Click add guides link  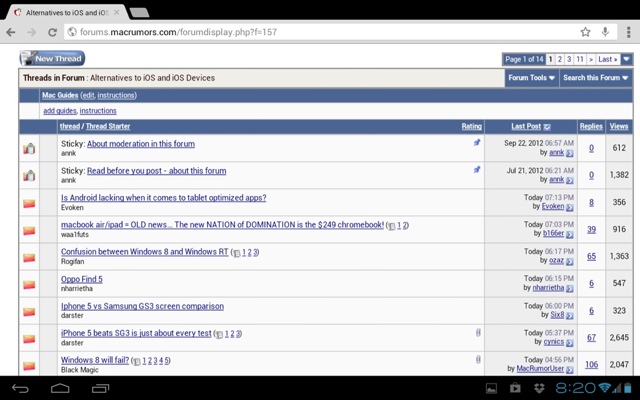pyautogui.click(x=60, y=111)
